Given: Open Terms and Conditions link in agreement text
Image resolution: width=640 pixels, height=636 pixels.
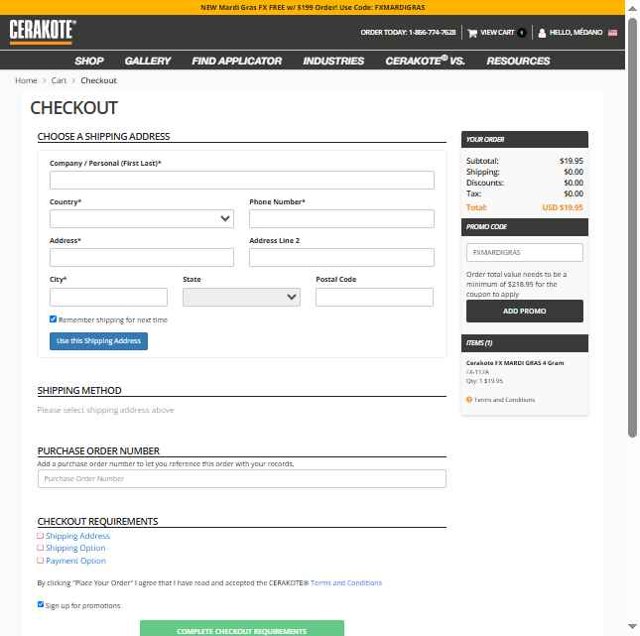Looking at the screenshot, I should coord(346,583).
